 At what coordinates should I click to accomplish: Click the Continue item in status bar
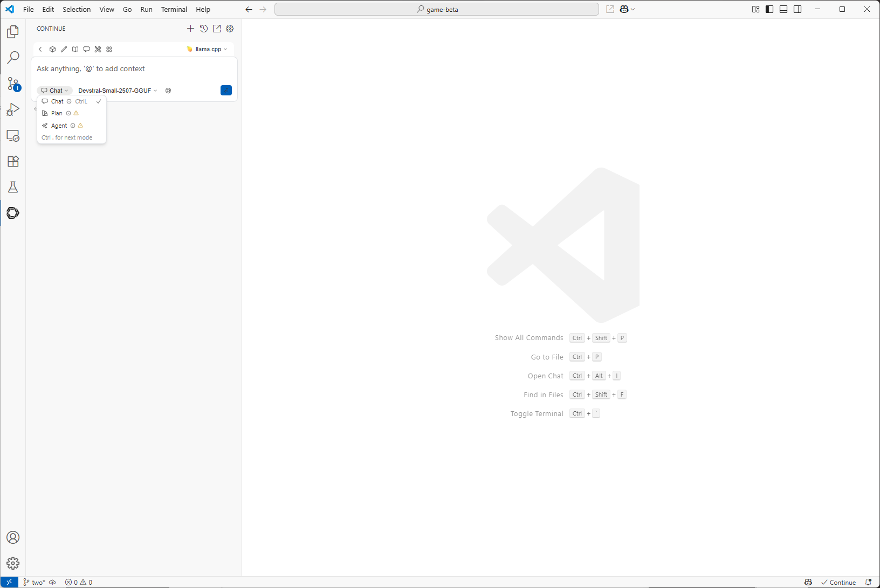click(838, 582)
